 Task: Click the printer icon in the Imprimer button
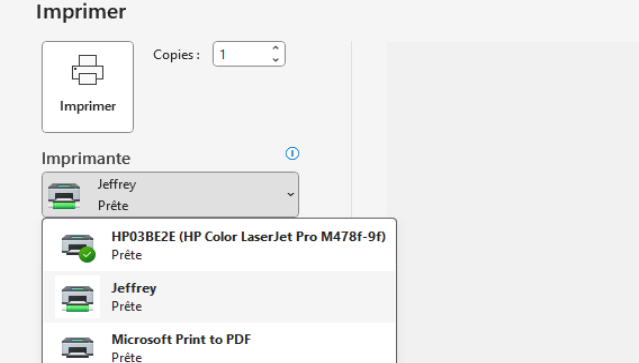[x=88, y=70]
